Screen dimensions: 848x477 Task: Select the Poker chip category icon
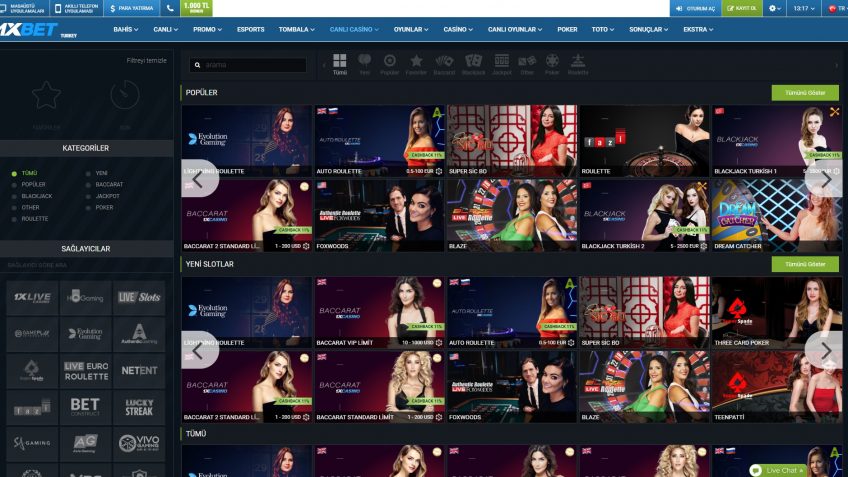[552, 60]
